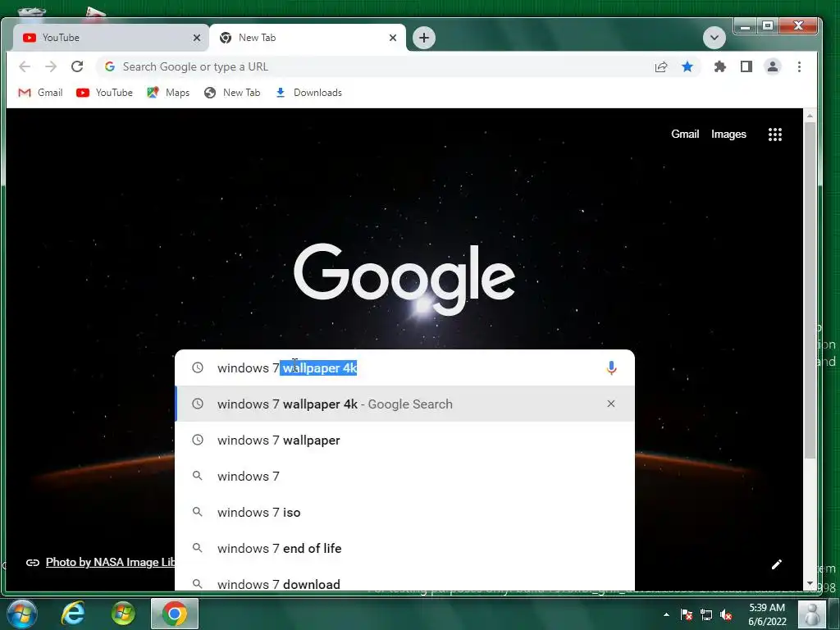Start voice search with microphone
Image resolution: width=840 pixels, height=630 pixels.
611,368
